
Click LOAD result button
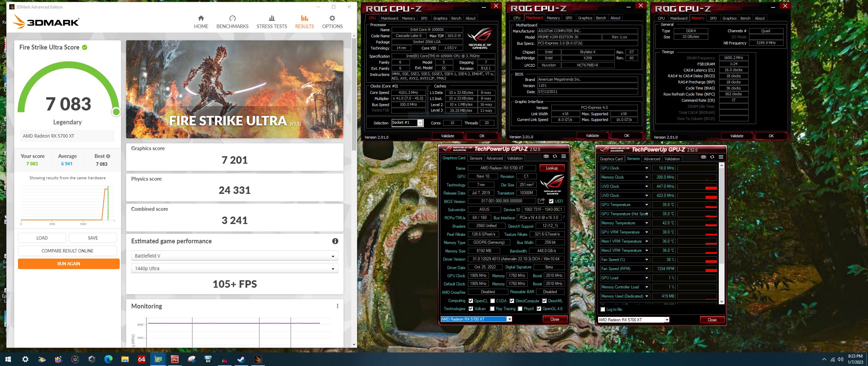(42, 238)
